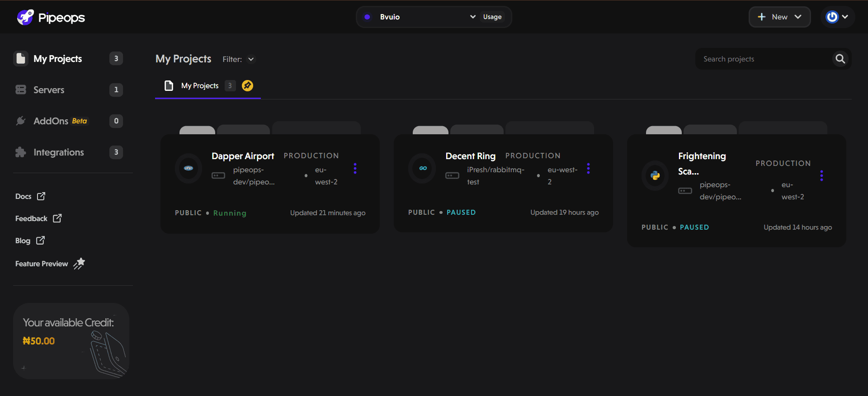The image size is (868, 396).
Task: Click the ₦50.00 credit amount
Action: [39, 341]
